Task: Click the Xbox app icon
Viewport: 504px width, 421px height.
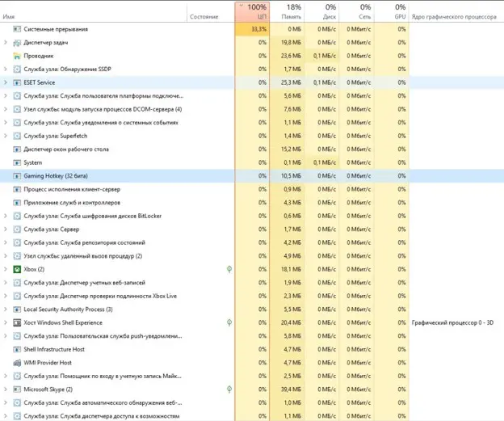Action: [17, 269]
